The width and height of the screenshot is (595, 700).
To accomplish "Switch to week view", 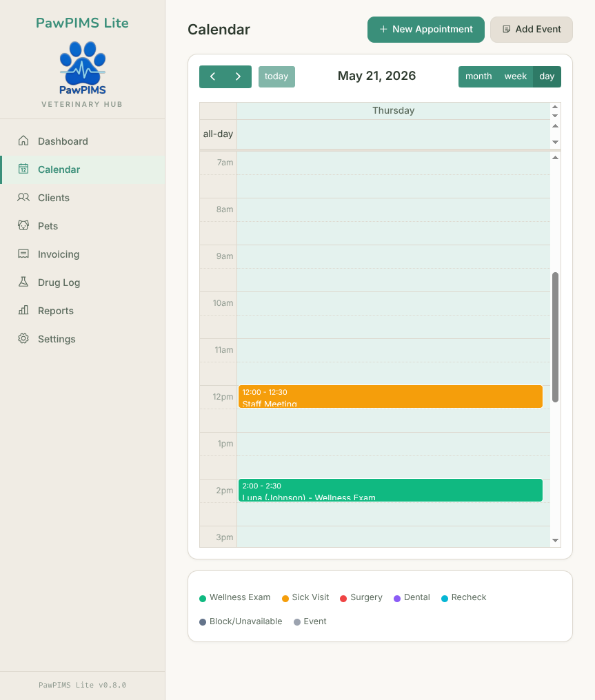I will pos(516,76).
